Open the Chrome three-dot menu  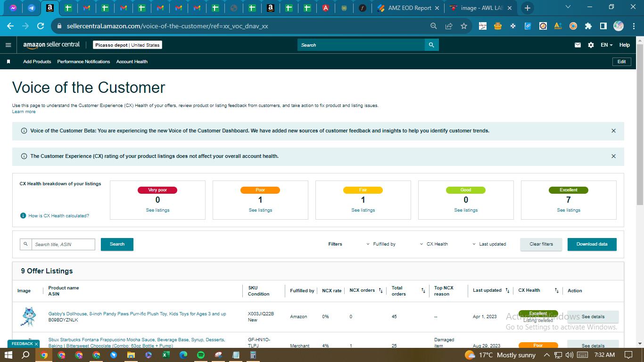[634, 26]
